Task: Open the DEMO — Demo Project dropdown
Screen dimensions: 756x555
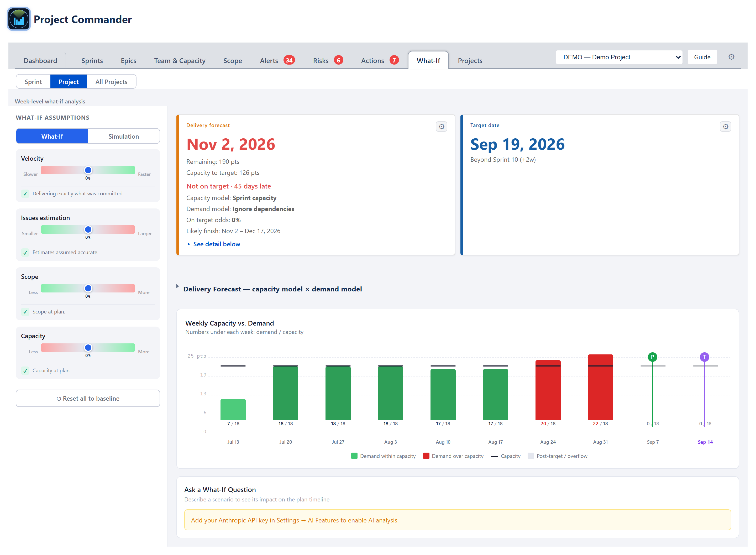Action: pos(619,57)
